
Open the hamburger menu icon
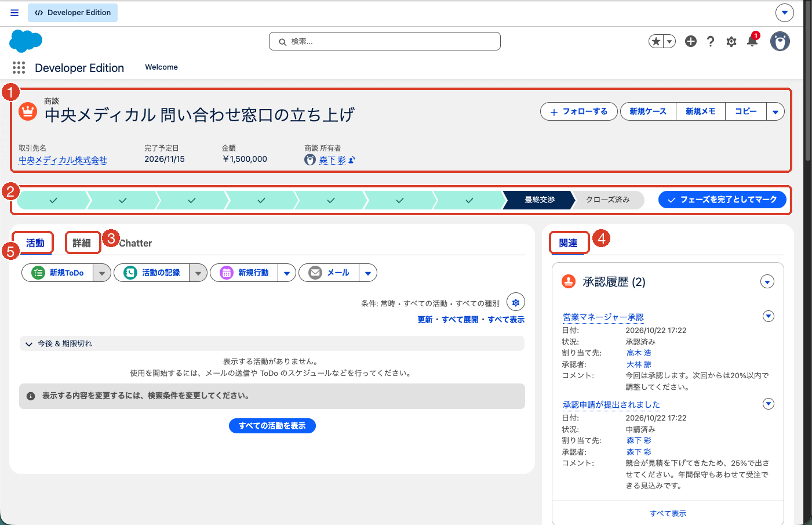[x=14, y=13]
